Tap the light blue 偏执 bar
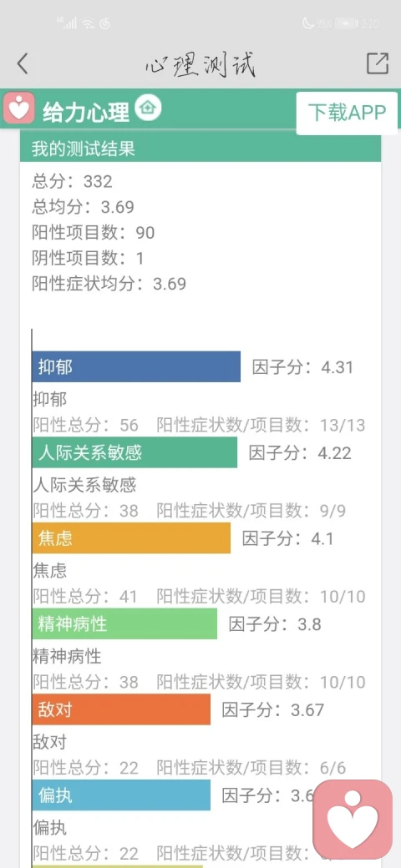This screenshot has width=401, height=868. [x=121, y=795]
